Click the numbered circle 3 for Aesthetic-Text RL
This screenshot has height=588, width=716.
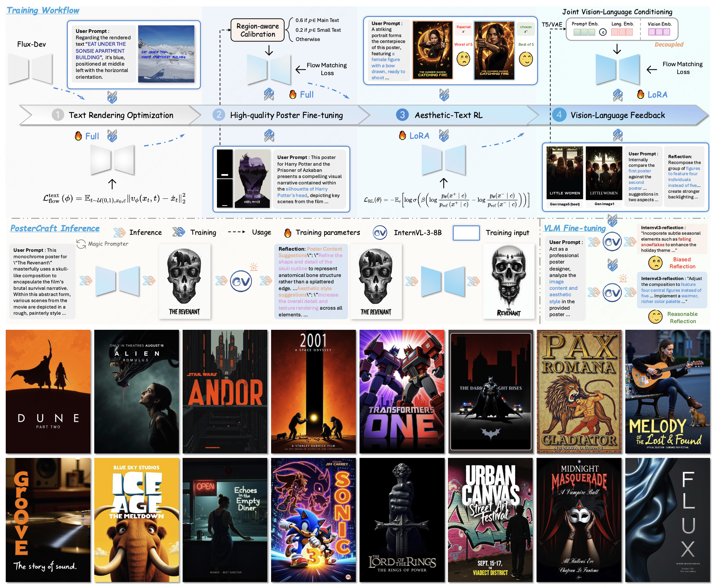click(402, 115)
